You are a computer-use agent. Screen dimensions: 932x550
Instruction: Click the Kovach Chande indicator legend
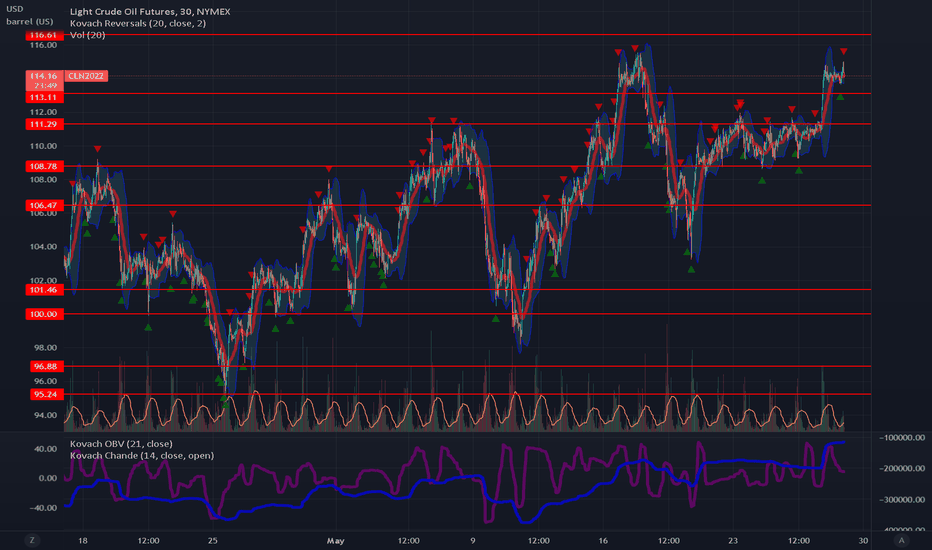coord(142,455)
